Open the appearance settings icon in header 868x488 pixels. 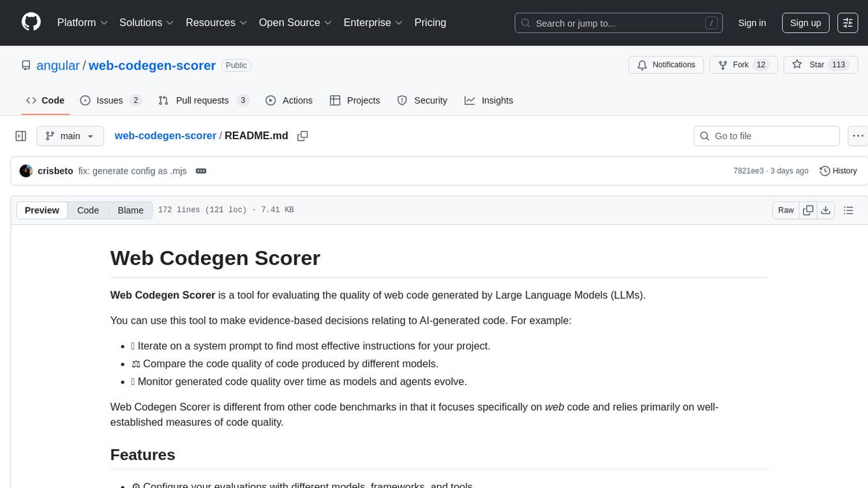point(848,23)
